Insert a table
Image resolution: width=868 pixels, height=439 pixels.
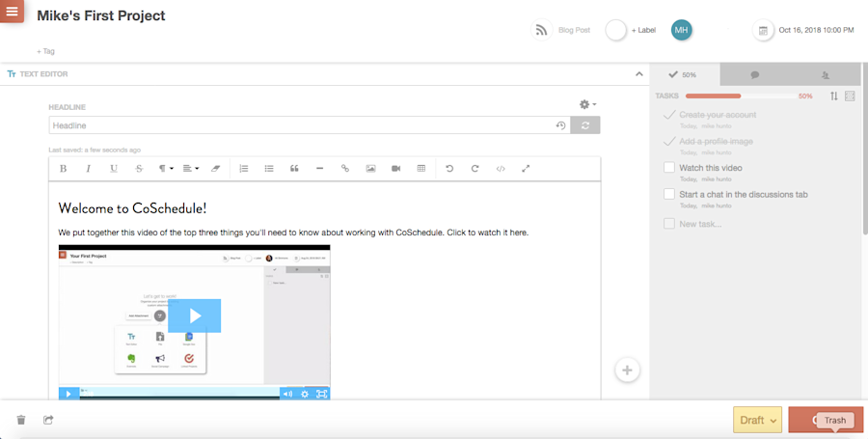pos(421,168)
